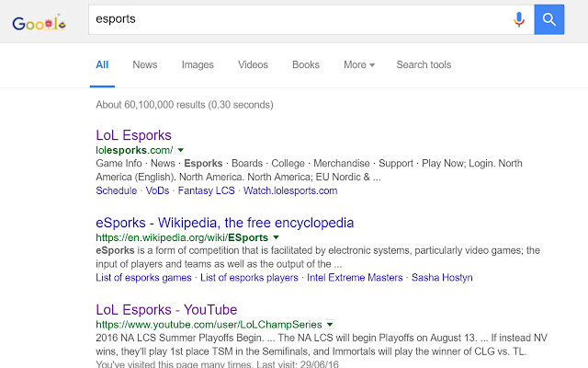Expand the lolesports.com green arrow menu

click(x=181, y=149)
